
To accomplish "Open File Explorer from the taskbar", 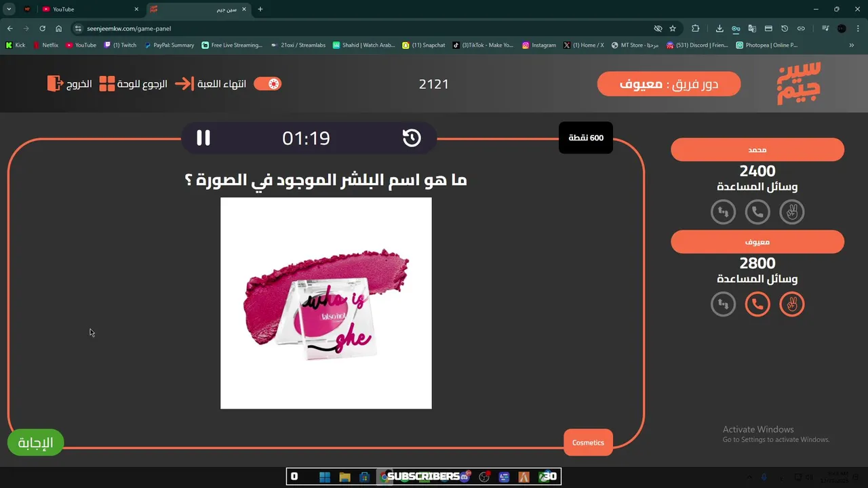I will click(344, 476).
